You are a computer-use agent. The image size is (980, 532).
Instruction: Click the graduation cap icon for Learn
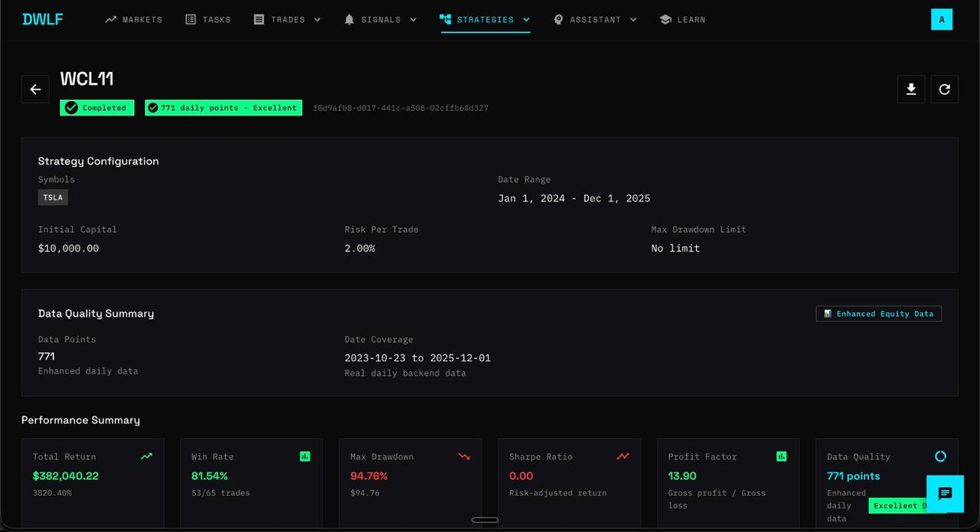(665, 19)
